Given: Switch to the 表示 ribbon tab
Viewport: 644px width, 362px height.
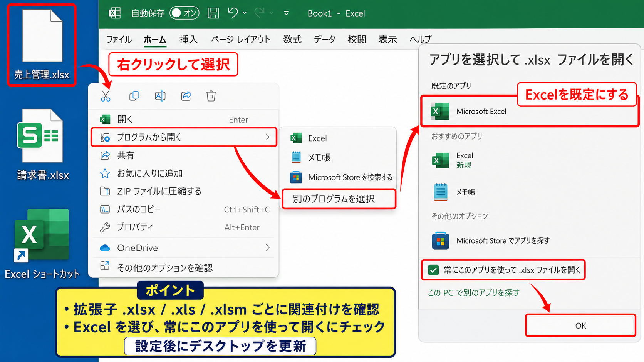Looking at the screenshot, I should click(x=387, y=39).
